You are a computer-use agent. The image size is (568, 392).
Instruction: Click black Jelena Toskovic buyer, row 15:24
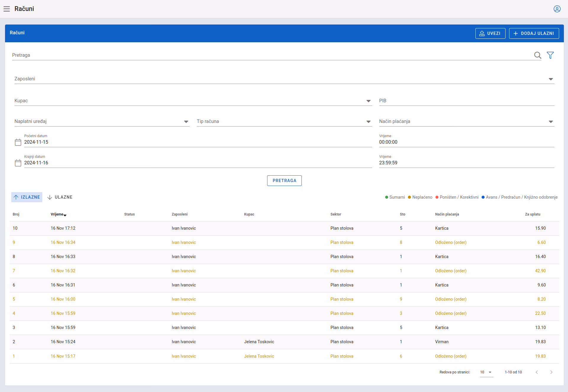(x=259, y=342)
